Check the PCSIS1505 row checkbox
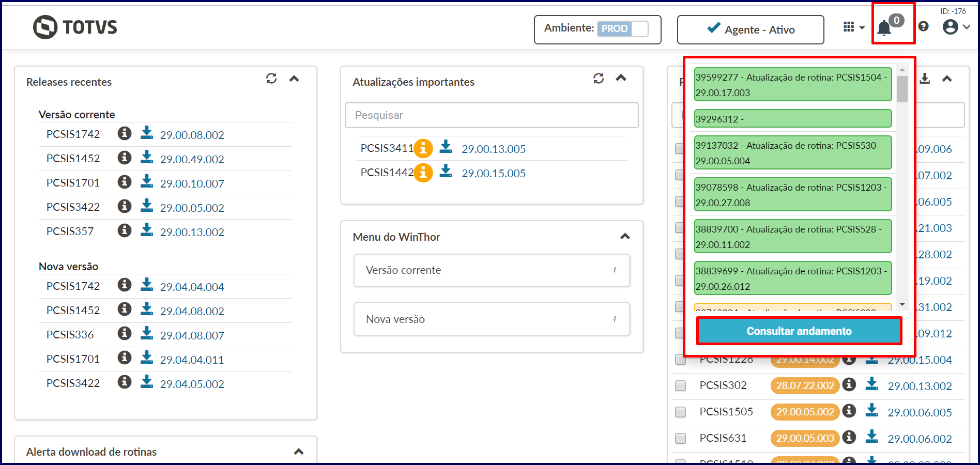This screenshot has width=980, height=465. point(680,412)
